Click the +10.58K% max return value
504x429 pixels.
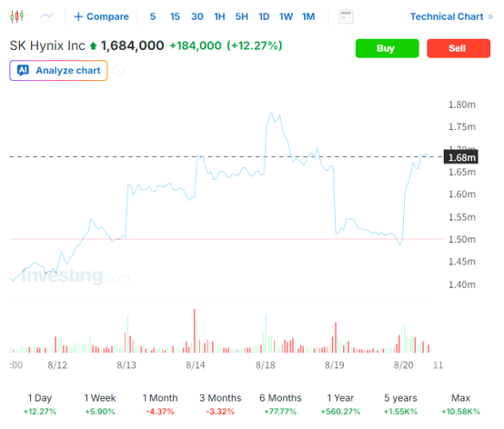pos(460,412)
